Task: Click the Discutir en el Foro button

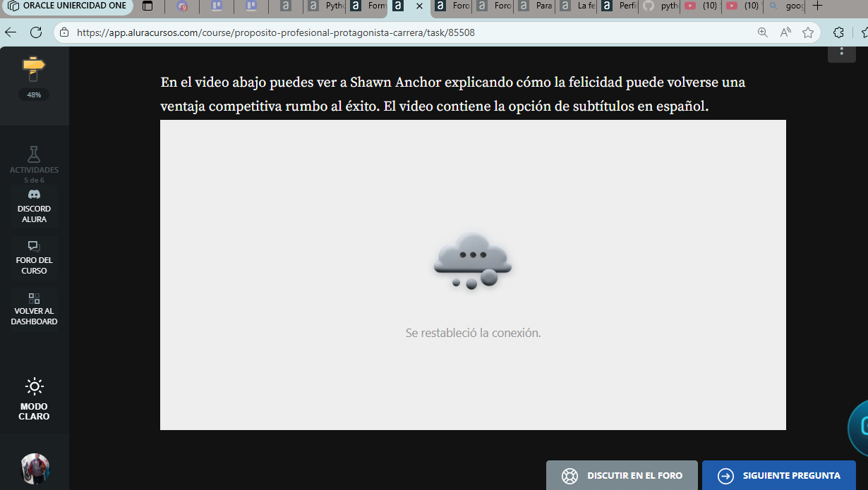Action: (621, 477)
